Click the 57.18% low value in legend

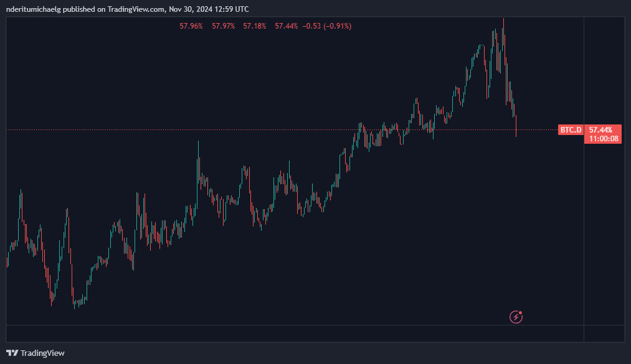coord(255,26)
